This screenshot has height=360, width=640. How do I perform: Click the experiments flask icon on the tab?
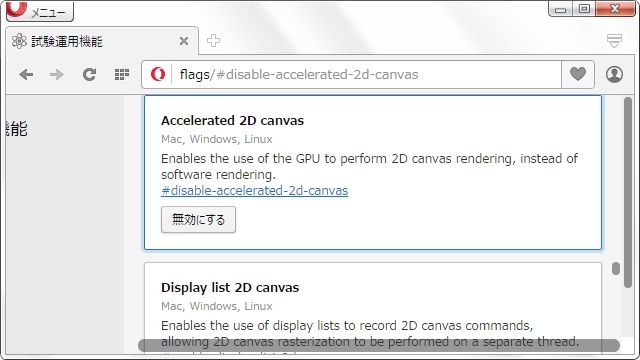[x=19, y=41]
